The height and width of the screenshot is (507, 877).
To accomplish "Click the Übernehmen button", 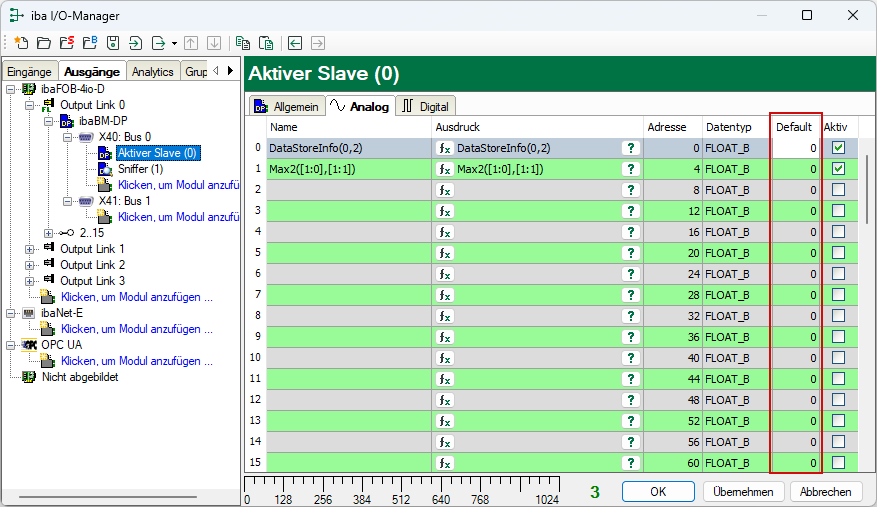I will (x=743, y=492).
